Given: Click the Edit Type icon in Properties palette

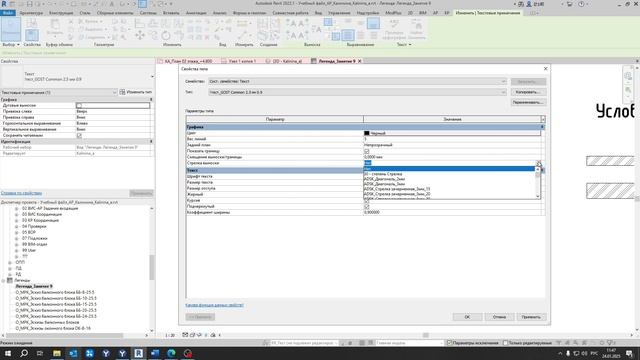Looking at the screenshot, I should click(x=122, y=92).
